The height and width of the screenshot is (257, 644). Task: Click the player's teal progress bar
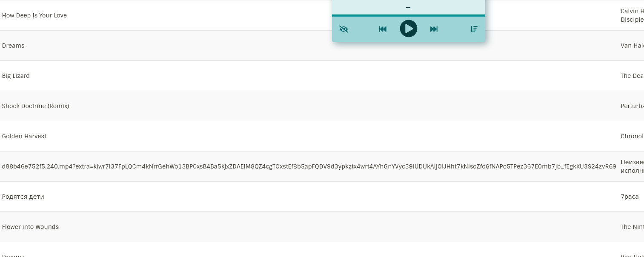[x=409, y=15]
